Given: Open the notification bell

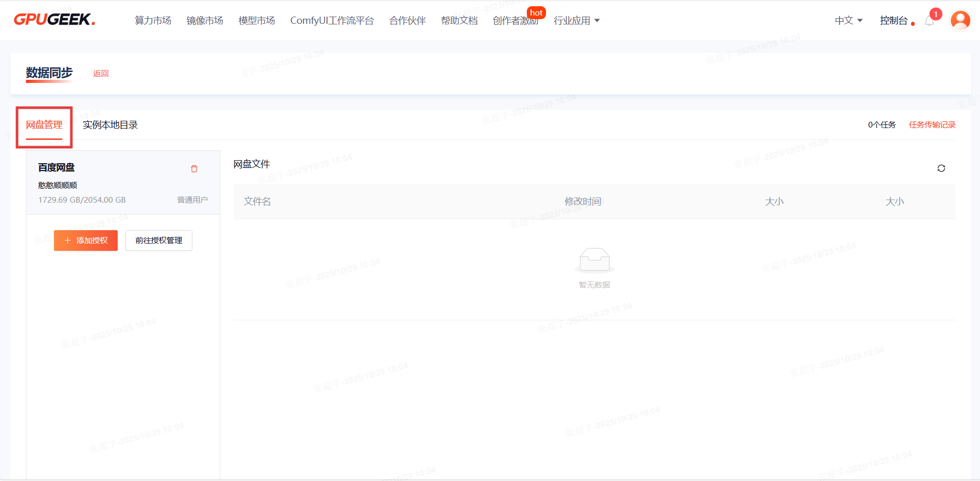Looking at the screenshot, I should point(929,21).
